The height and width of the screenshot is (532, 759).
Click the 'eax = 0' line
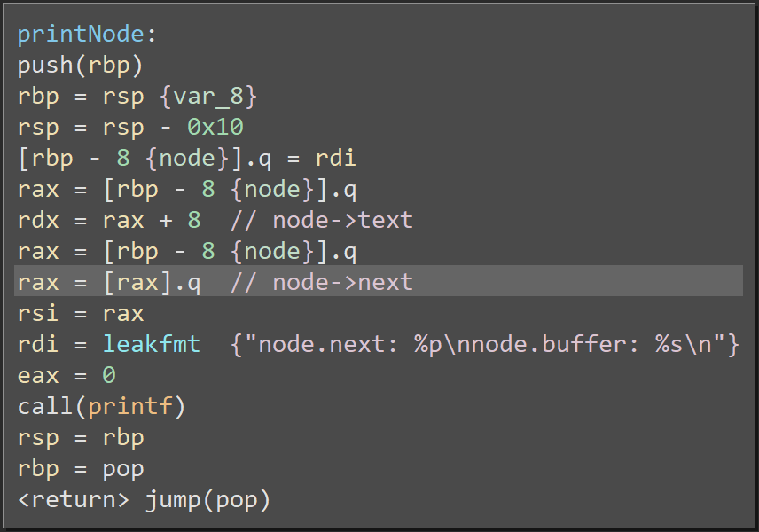point(67,375)
